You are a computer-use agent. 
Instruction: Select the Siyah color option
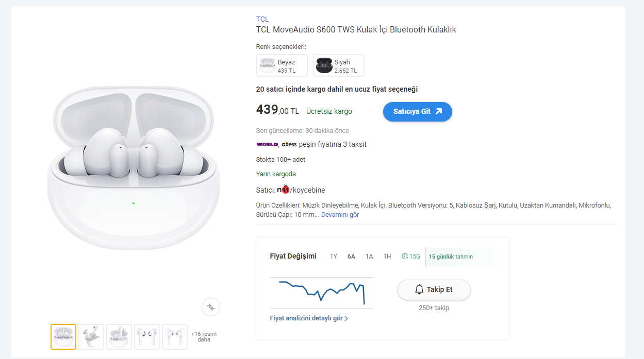[338, 65]
